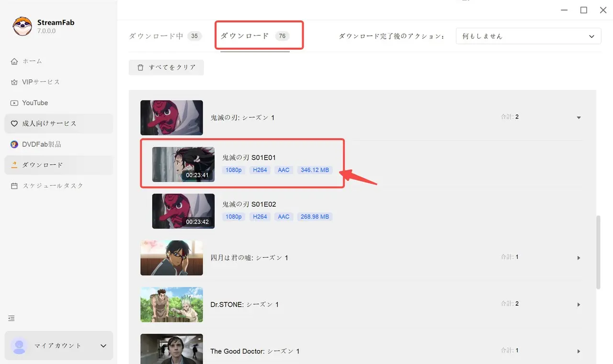Expand The Good Doctor シーズン 1 arrow

[579, 352]
